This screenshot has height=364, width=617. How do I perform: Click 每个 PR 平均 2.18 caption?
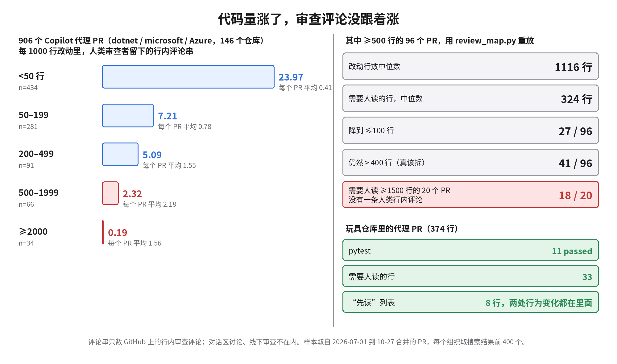(x=149, y=205)
